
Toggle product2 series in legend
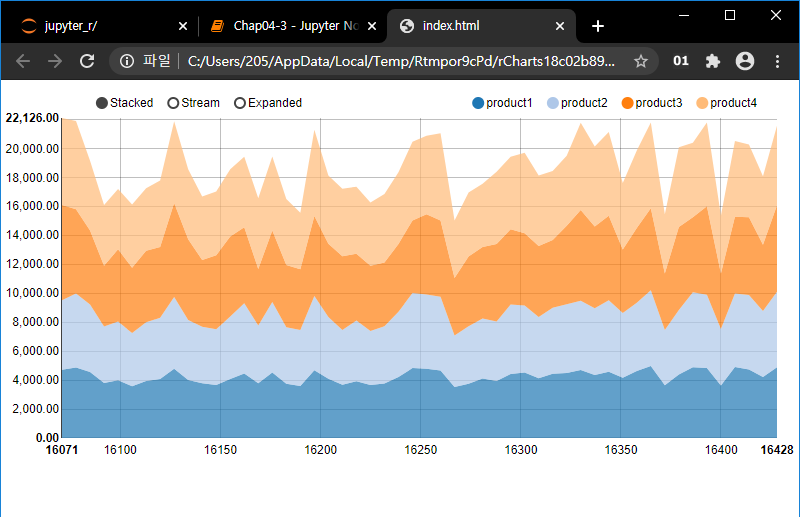click(x=577, y=103)
